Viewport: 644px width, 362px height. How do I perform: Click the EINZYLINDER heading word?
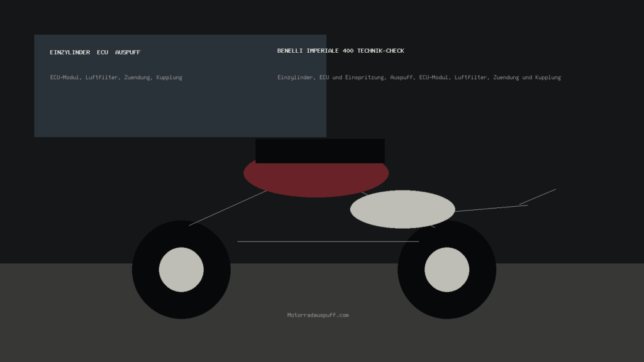click(70, 53)
